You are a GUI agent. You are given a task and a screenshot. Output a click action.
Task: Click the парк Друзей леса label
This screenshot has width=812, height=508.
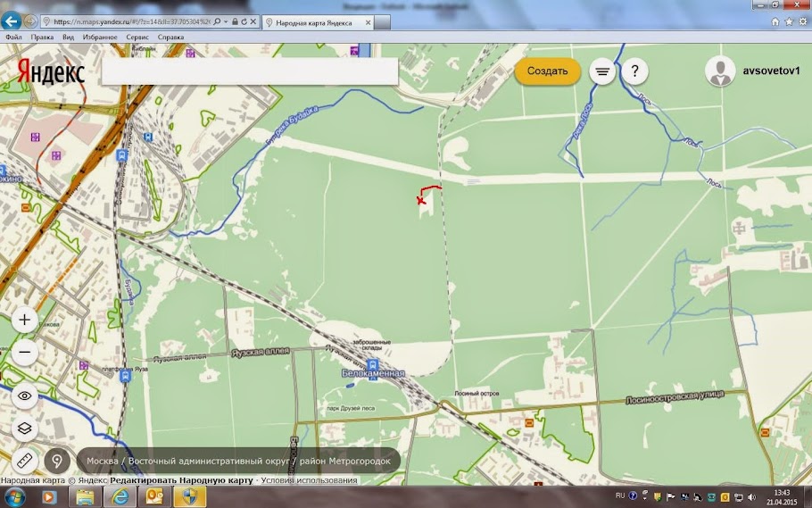(351, 408)
